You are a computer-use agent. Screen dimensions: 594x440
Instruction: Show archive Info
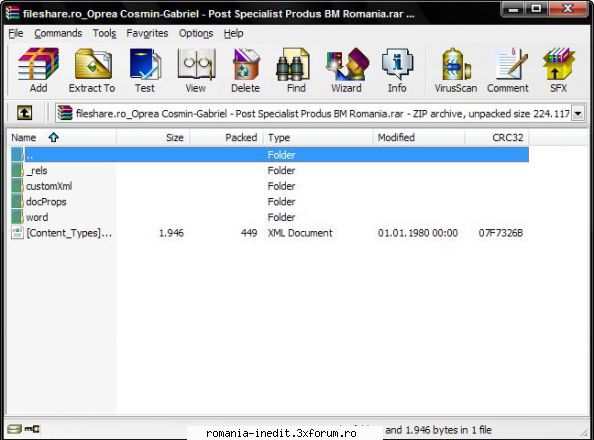coord(397,70)
